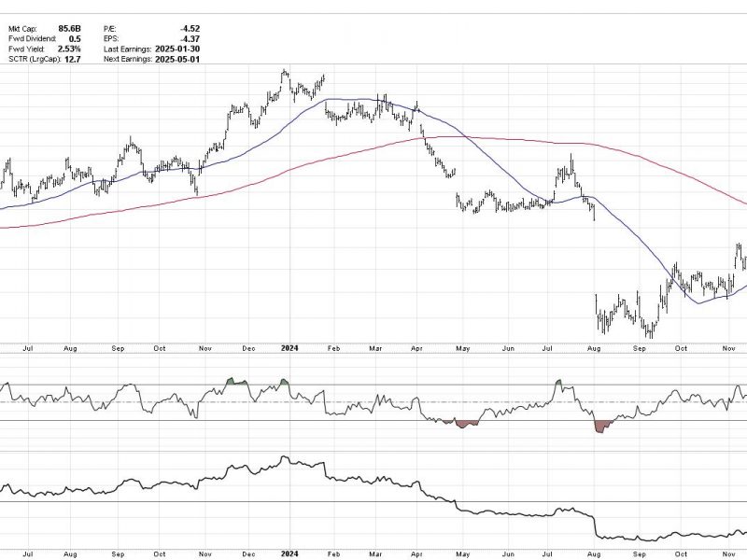Screen dimensions: 747x560
Task: Click the 'Fwd Yield:' label
Action: 27,49
